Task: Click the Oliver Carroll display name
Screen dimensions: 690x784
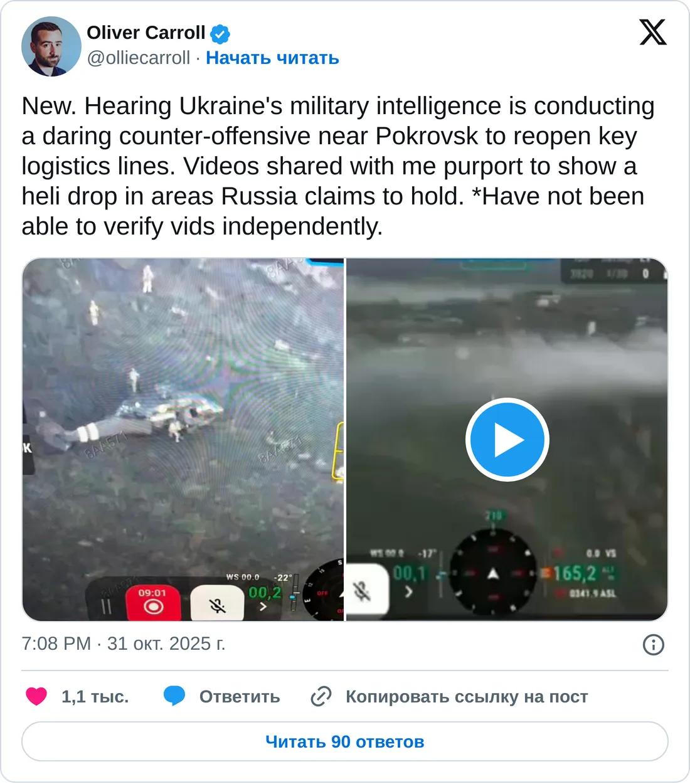Action: click(x=146, y=33)
